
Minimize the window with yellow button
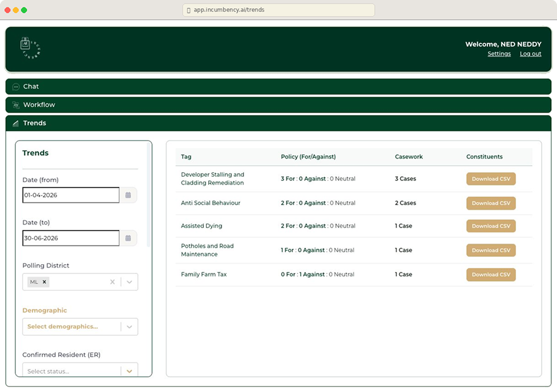pyautogui.click(x=16, y=10)
